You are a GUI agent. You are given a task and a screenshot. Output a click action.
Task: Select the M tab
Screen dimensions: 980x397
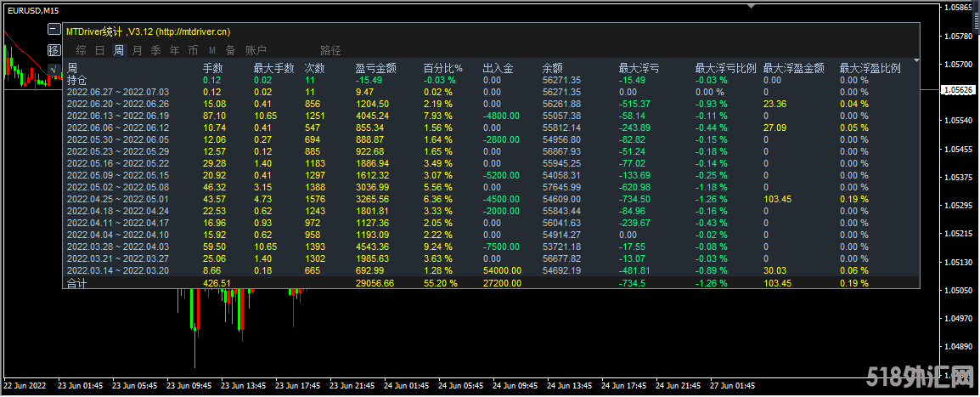211,51
